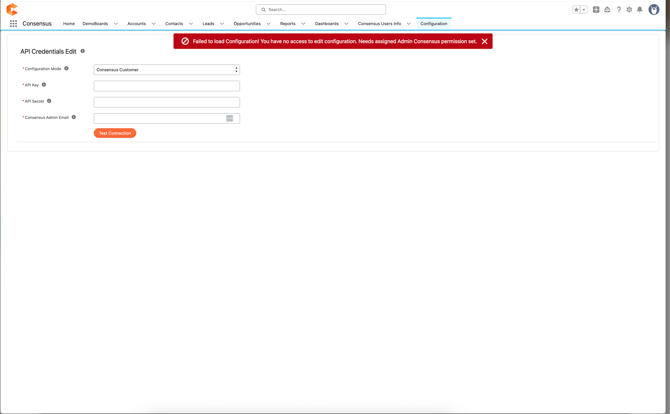Expand the Reports tab chevron
Image resolution: width=670 pixels, height=414 pixels.
pyautogui.click(x=303, y=23)
